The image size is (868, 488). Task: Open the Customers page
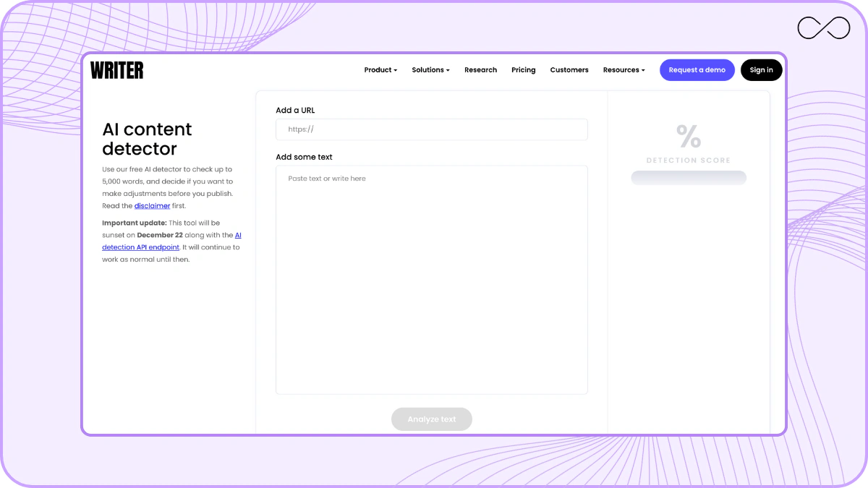(569, 70)
